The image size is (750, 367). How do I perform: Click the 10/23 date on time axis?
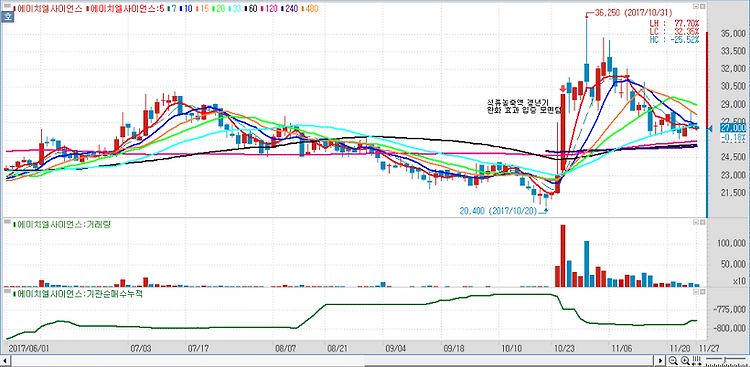565,347
